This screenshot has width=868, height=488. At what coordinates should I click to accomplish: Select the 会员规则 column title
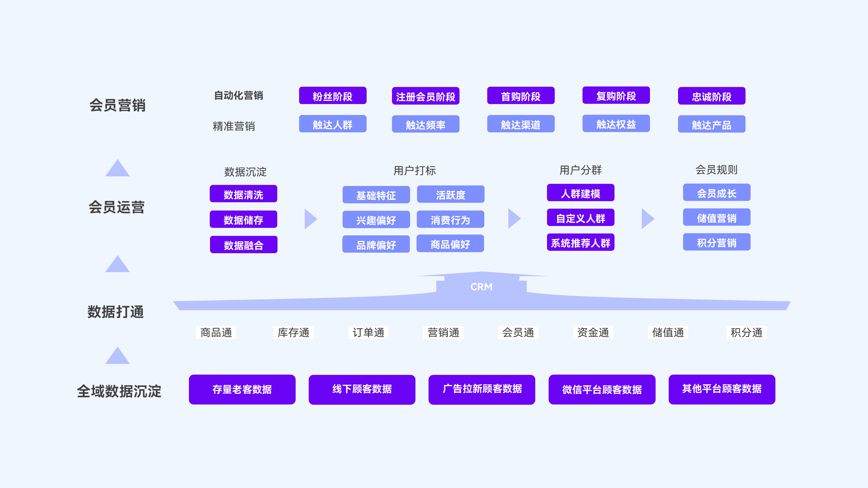click(x=717, y=169)
